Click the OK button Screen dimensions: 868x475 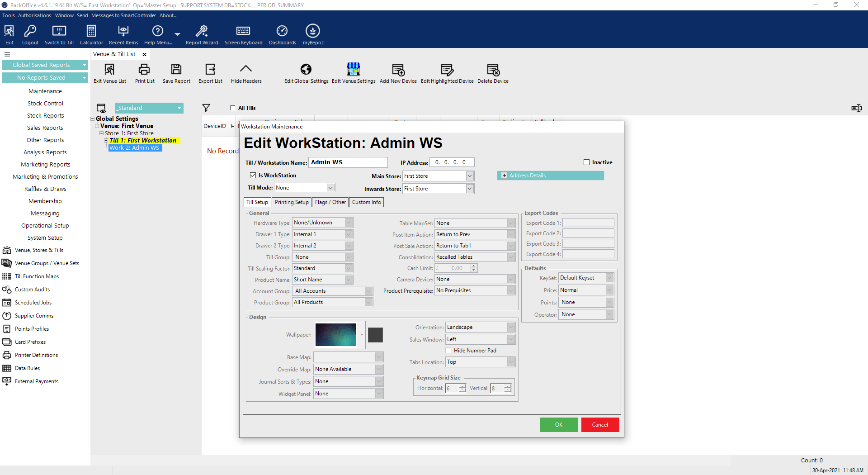click(x=558, y=424)
